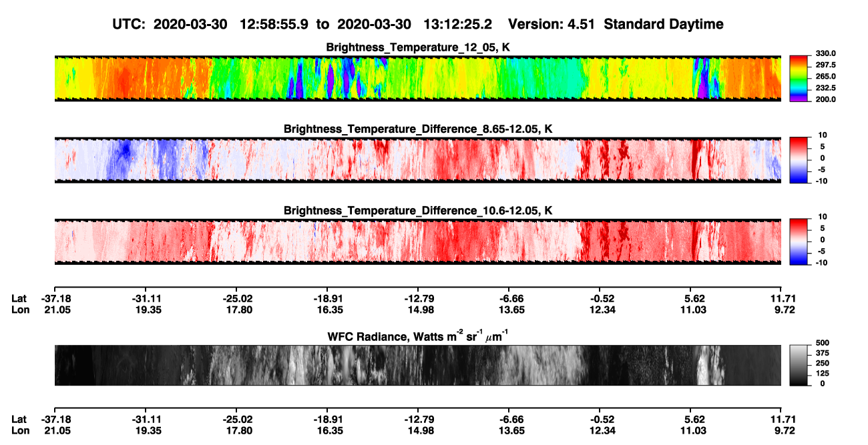Image resolution: width=868 pixels, height=445 pixels.
Task: Click the Brightness_Temperature_Difference_10.6-12.05 panel title
Action: tap(419, 211)
